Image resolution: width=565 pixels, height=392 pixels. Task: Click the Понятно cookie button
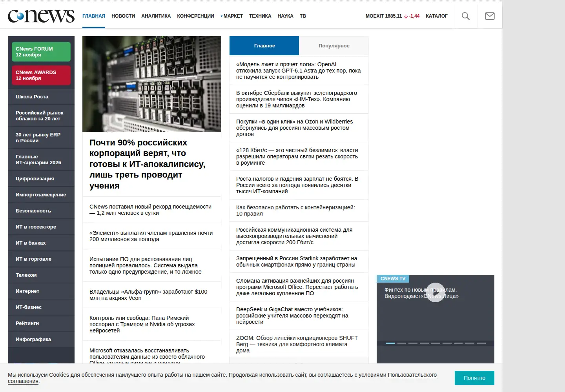click(474, 378)
